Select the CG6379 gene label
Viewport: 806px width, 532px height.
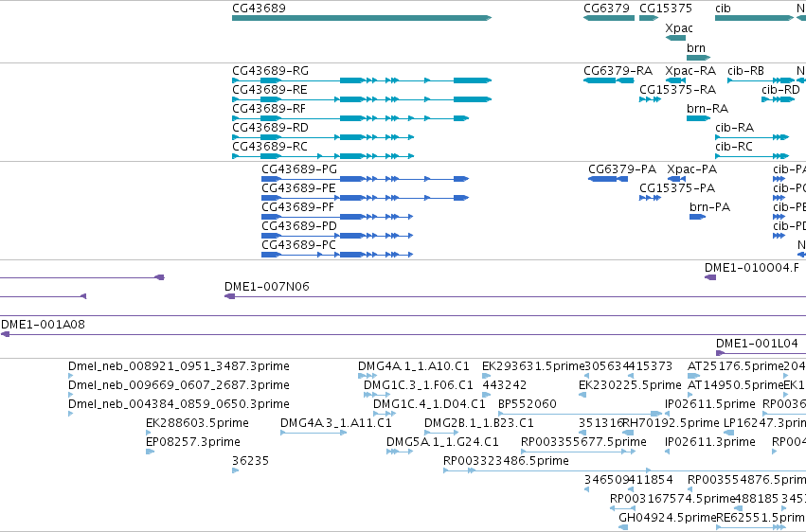(606, 9)
